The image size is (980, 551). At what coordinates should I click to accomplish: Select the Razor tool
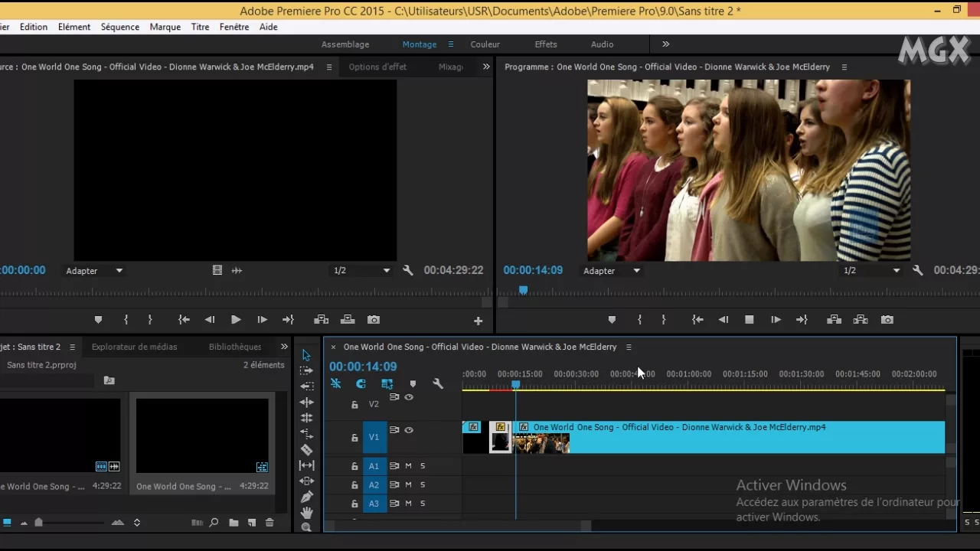tap(306, 450)
